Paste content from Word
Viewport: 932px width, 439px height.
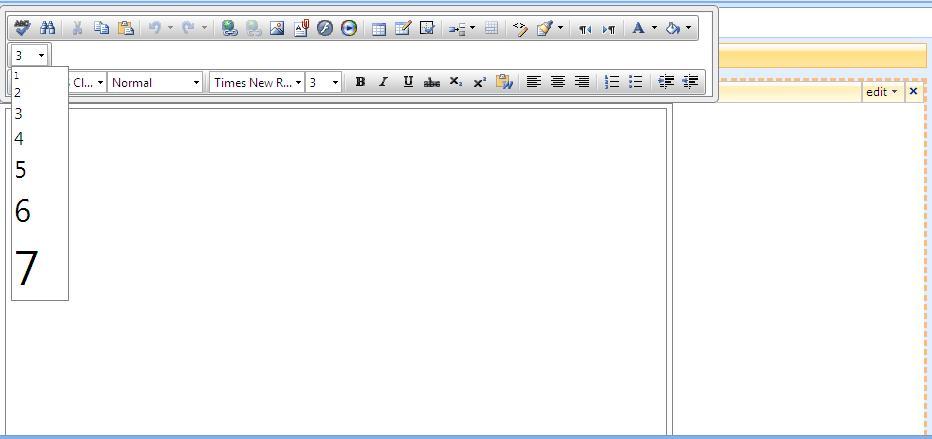[x=504, y=82]
